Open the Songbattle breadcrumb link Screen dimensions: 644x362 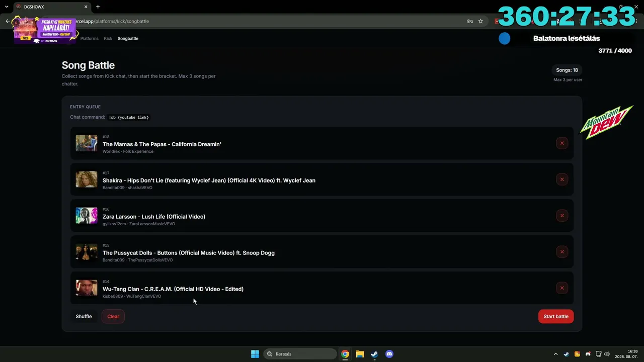(x=128, y=38)
